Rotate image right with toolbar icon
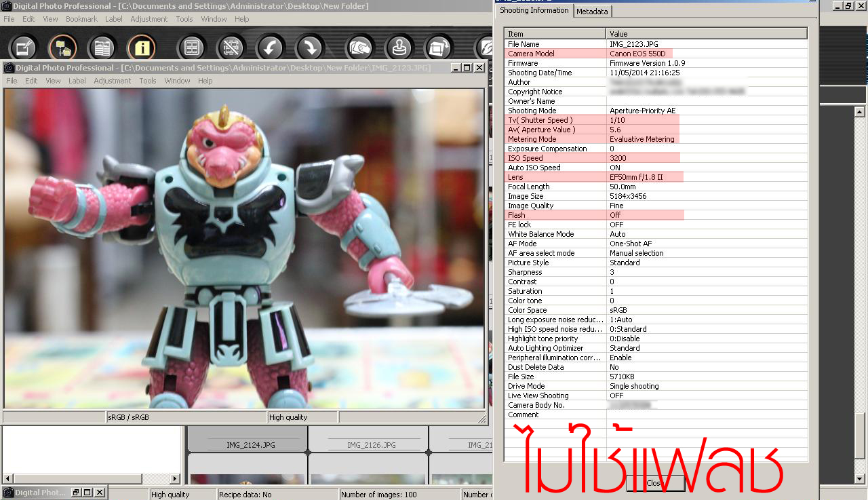This screenshot has height=500, width=868. pyautogui.click(x=310, y=47)
